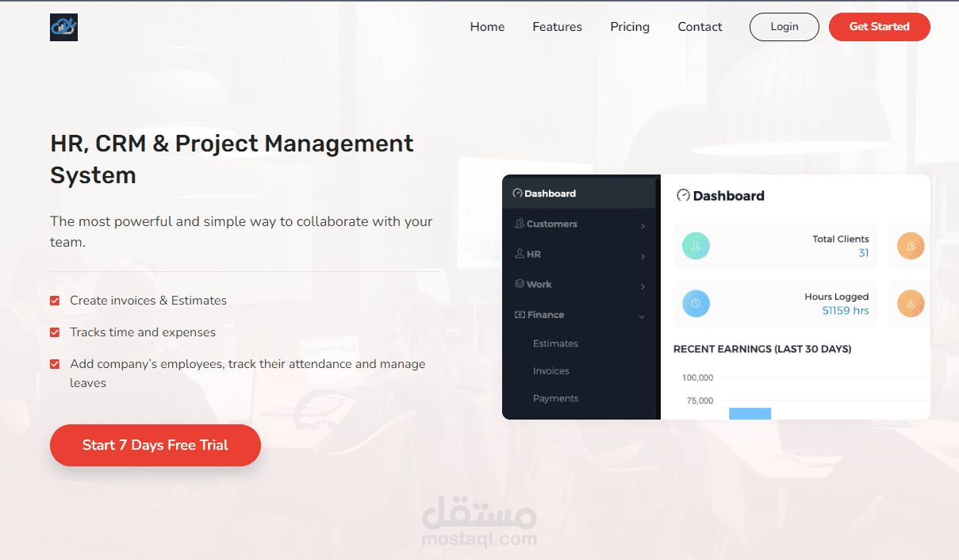
Task: Click the HR person icon in sidebar
Action: [521, 254]
